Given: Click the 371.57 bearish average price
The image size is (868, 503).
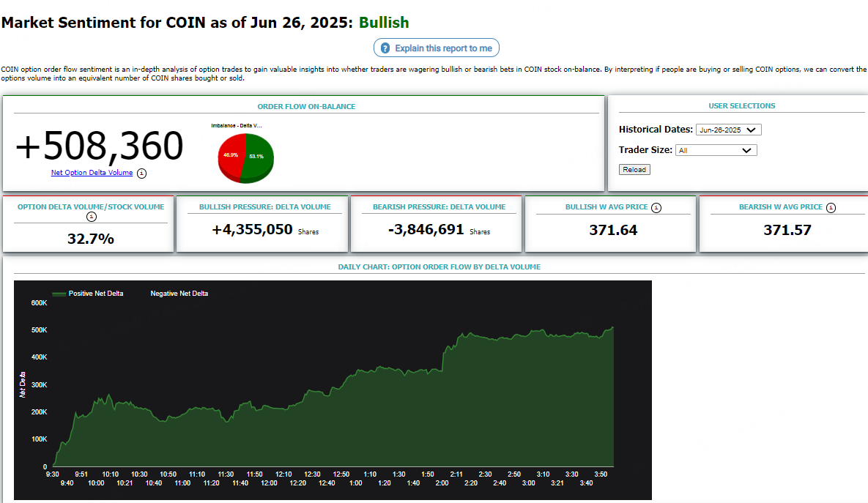Looking at the screenshot, I should click(x=787, y=230).
